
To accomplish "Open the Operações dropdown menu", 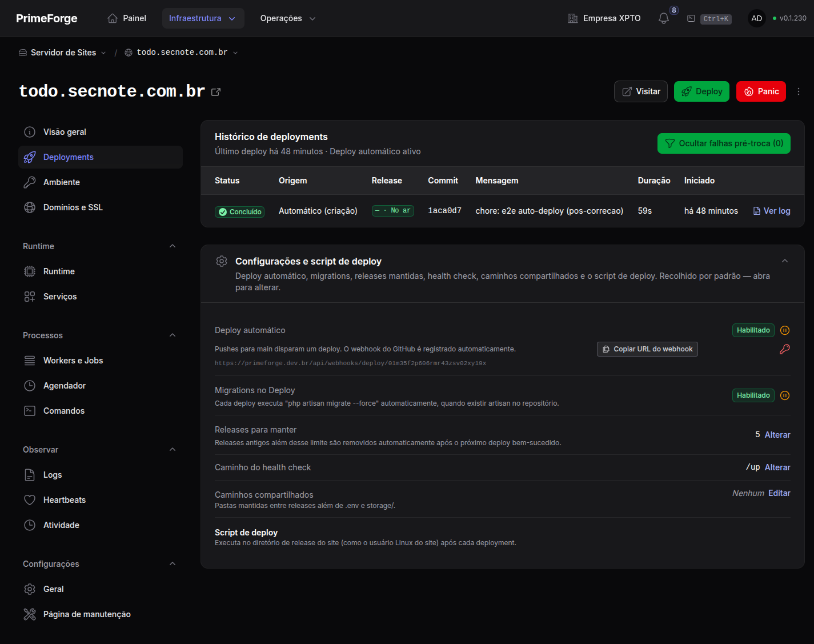I will [x=288, y=18].
